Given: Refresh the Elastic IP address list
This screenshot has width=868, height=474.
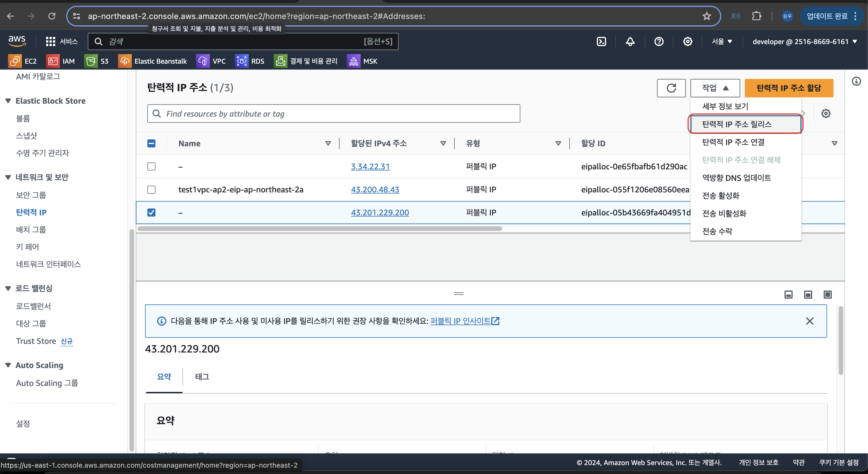Looking at the screenshot, I should tap(671, 88).
